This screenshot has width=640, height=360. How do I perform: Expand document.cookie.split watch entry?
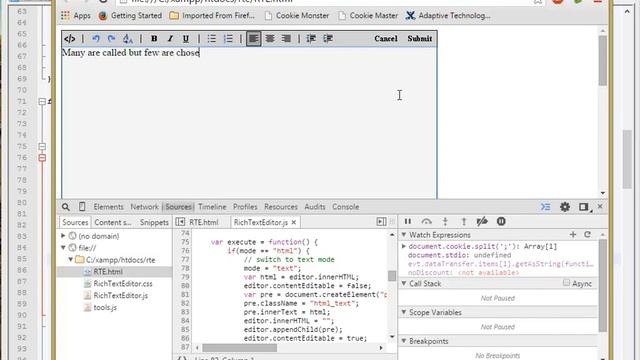404,246
